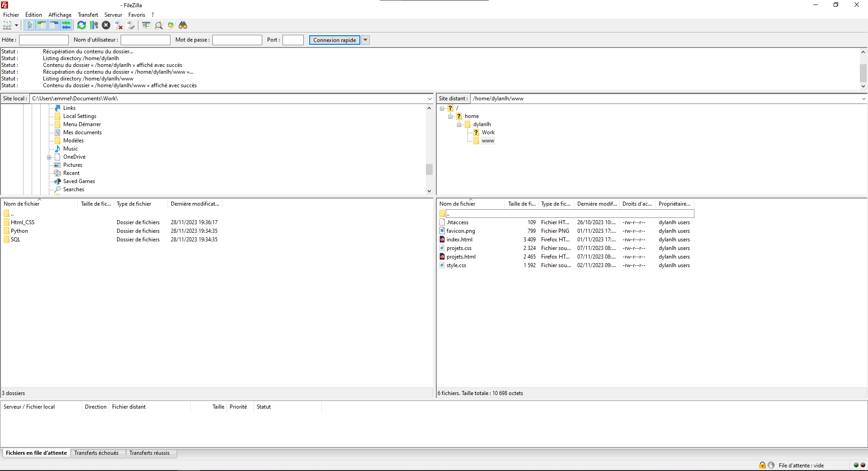Click the Connexion rapide button
The width and height of the screenshot is (868, 471).
(x=335, y=40)
